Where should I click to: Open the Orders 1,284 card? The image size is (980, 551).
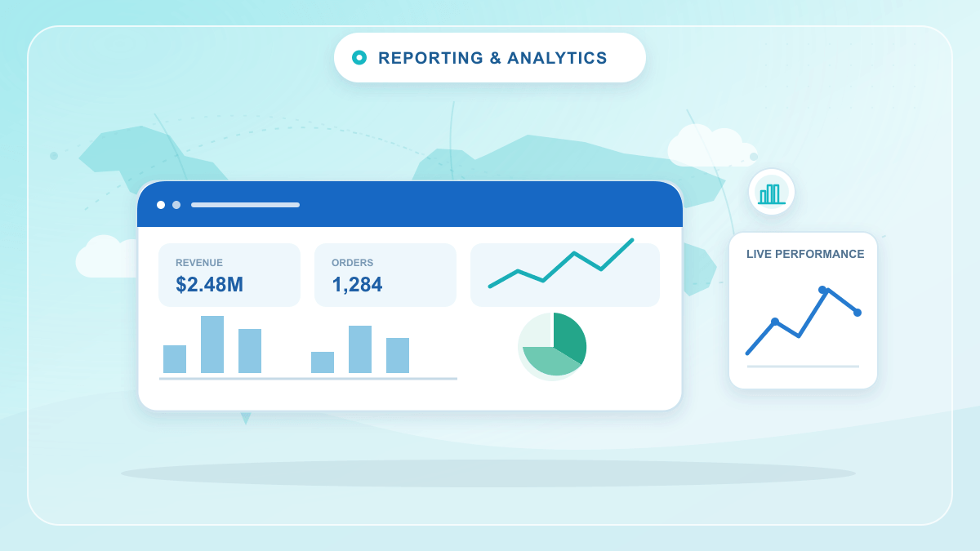click(x=385, y=275)
